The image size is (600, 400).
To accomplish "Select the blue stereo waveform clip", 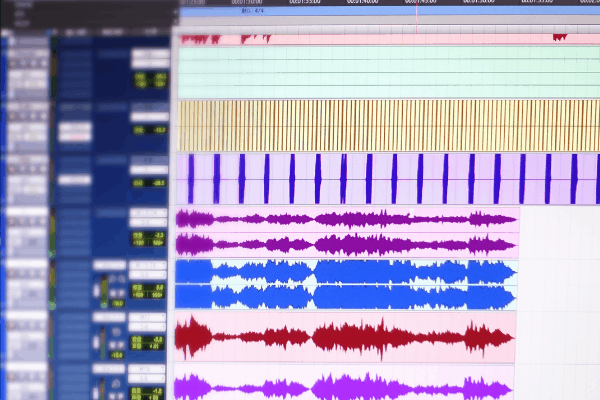I will tap(346, 285).
